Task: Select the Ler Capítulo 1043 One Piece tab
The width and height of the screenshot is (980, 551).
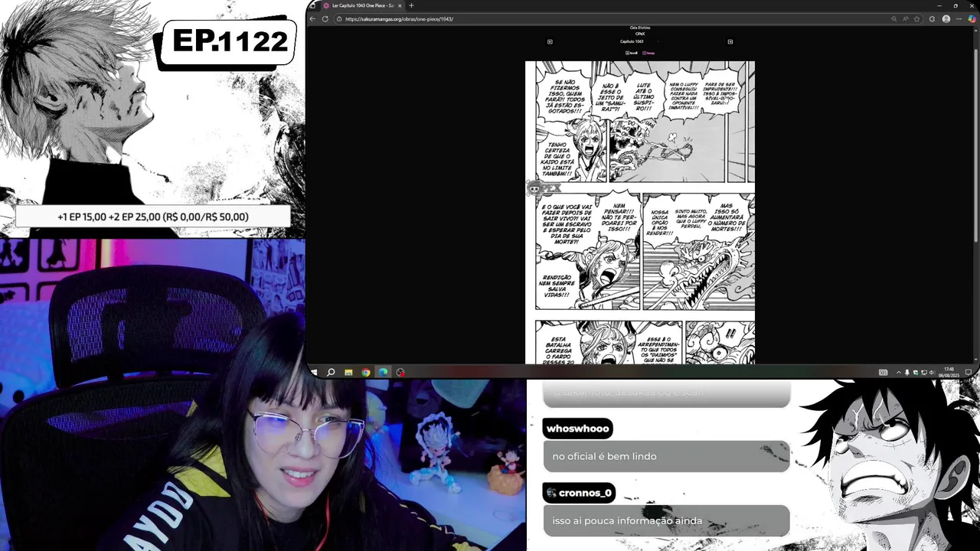Action: [x=361, y=5]
